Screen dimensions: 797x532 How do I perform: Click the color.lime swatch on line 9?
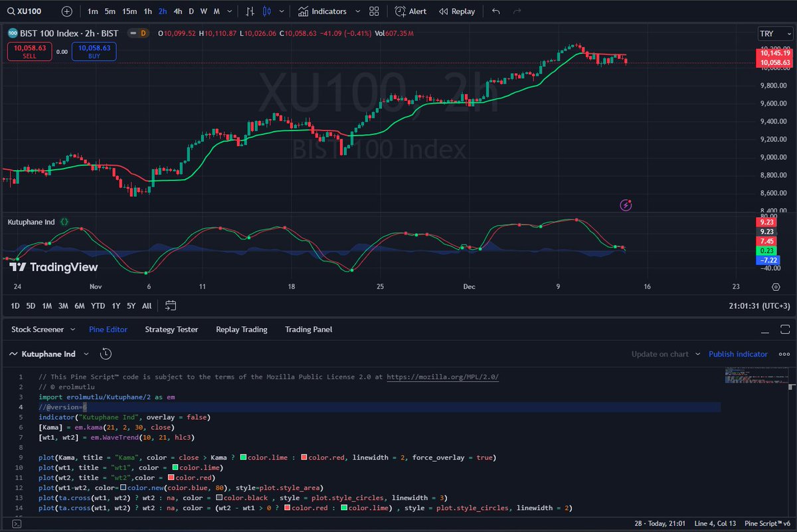pyautogui.click(x=244, y=458)
